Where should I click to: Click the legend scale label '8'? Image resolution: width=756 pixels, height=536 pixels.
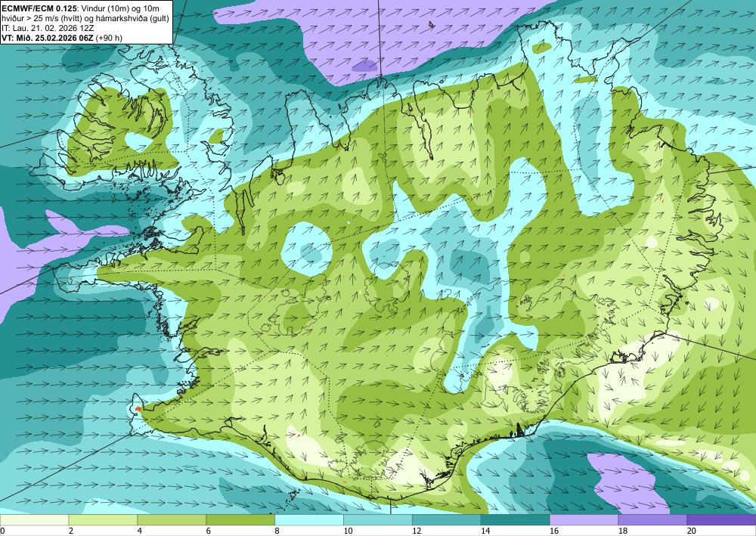point(277,531)
